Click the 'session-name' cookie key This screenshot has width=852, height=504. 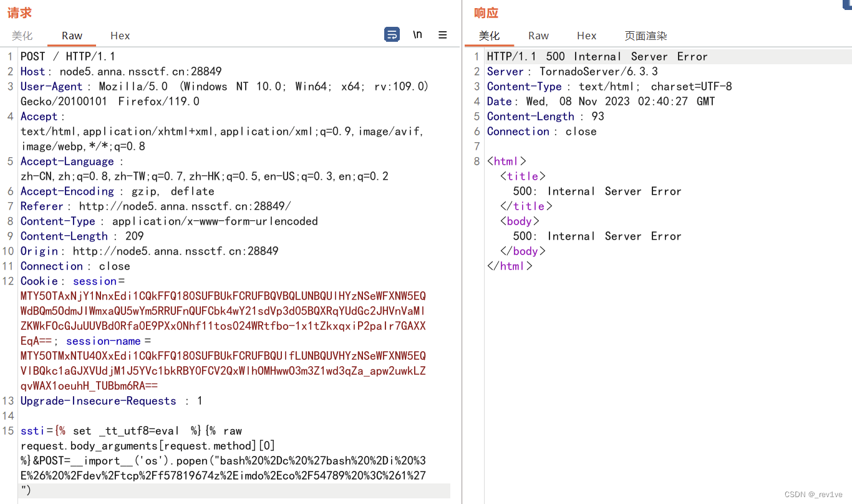coord(104,341)
